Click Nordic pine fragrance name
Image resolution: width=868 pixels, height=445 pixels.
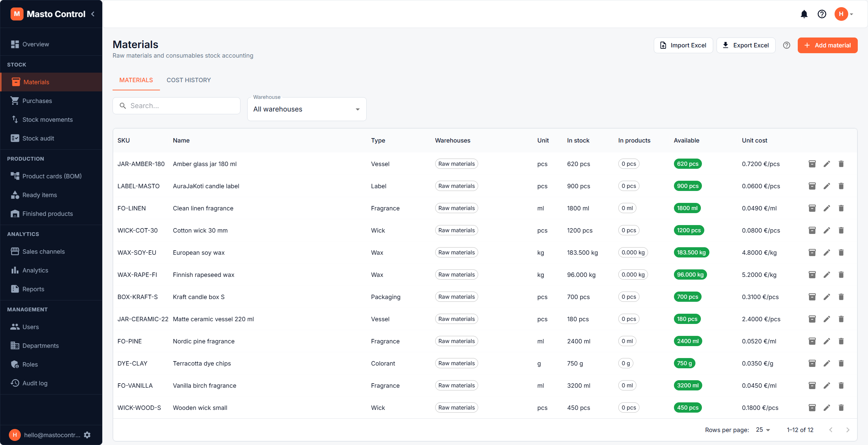pyautogui.click(x=204, y=341)
